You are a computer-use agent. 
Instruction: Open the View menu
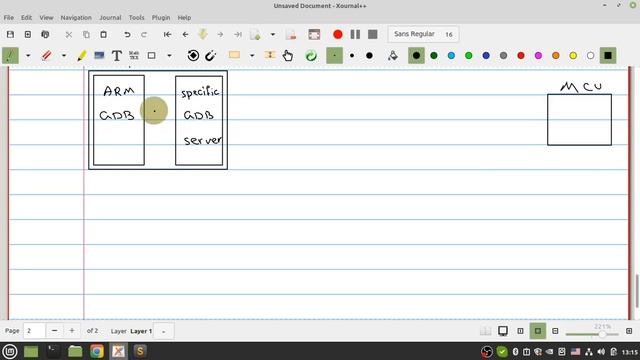click(x=46, y=18)
